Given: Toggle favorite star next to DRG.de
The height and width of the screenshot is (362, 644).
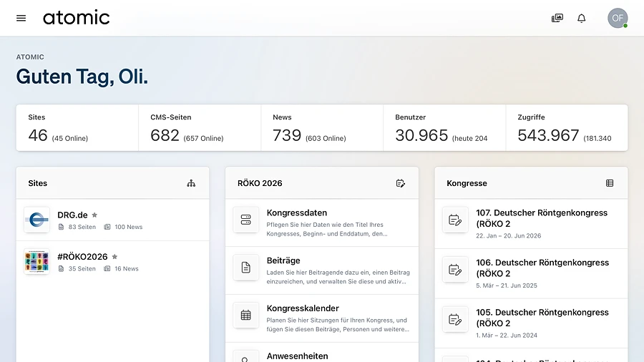Looking at the screenshot, I should point(94,215).
